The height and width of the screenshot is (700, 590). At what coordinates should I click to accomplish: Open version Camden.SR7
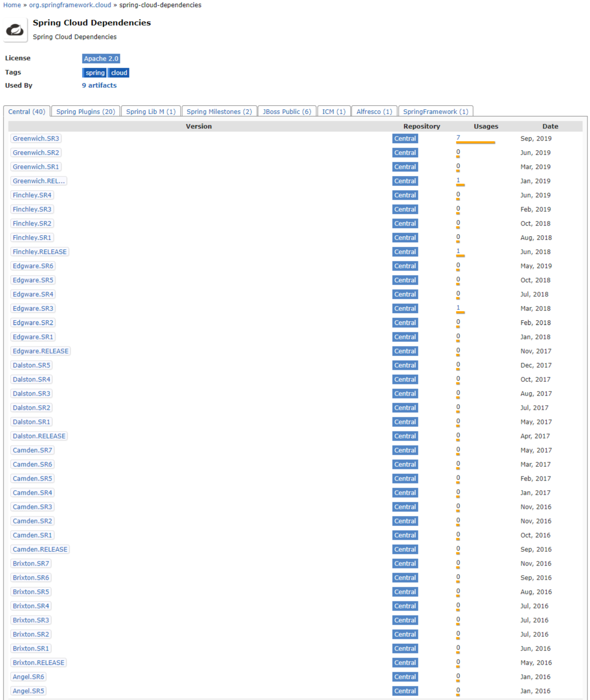click(32, 450)
